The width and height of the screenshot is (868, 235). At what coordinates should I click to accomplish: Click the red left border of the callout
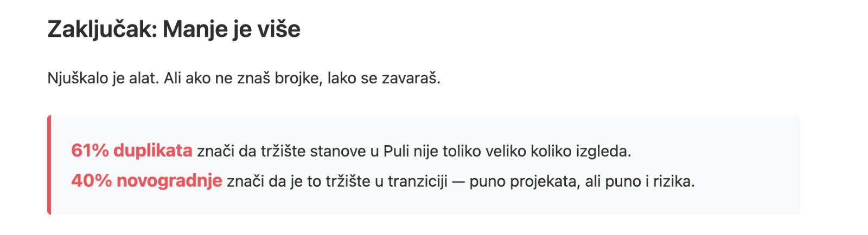click(49, 165)
